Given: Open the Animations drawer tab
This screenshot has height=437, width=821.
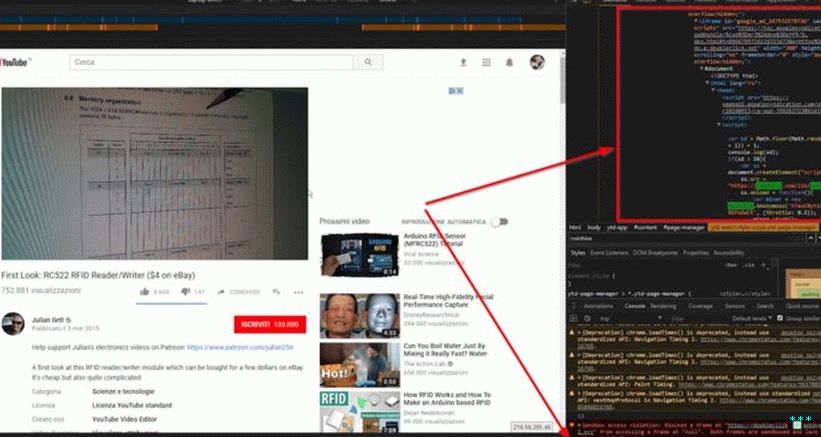Looking at the screenshot, I should [x=598, y=306].
